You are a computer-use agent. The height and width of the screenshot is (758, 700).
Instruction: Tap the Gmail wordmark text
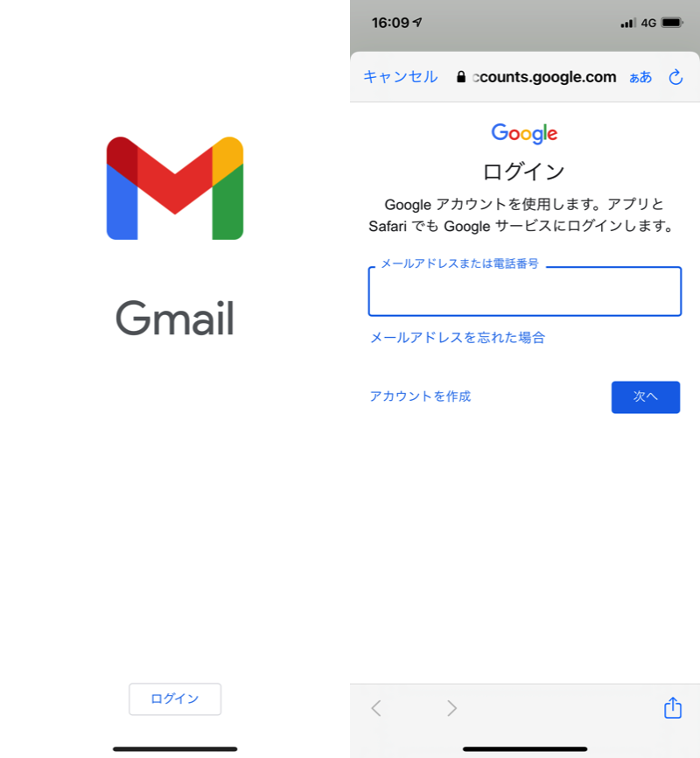[175, 318]
